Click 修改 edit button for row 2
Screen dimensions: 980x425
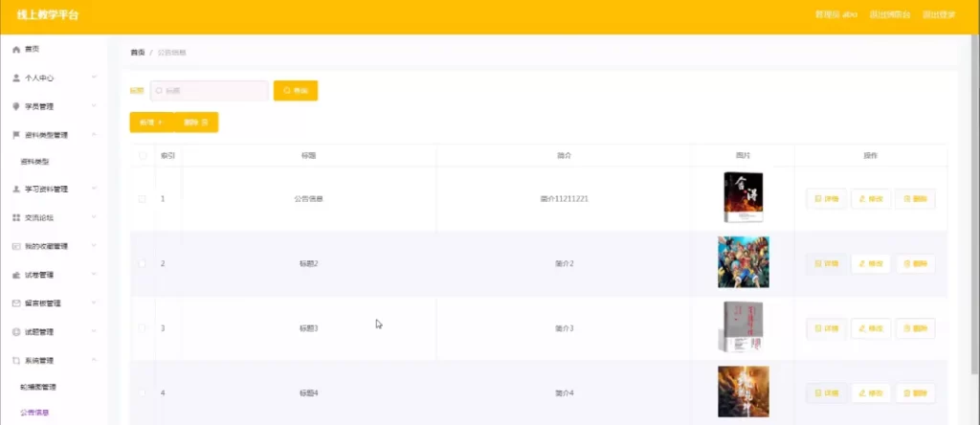tap(870, 263)
